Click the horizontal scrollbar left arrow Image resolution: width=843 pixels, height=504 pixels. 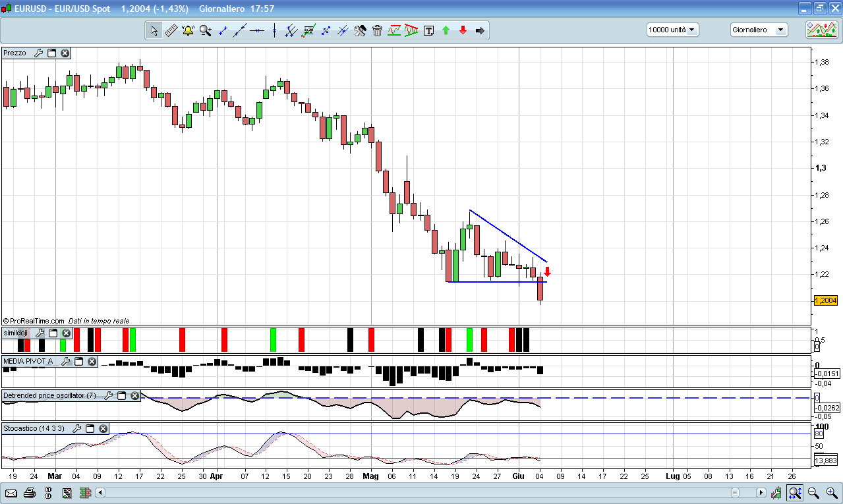[100, 493]
